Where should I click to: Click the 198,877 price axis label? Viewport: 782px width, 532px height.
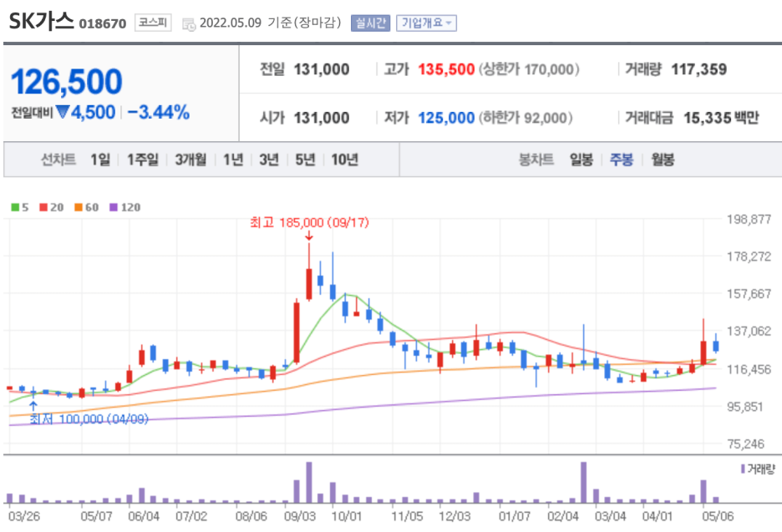coord(749,219)
